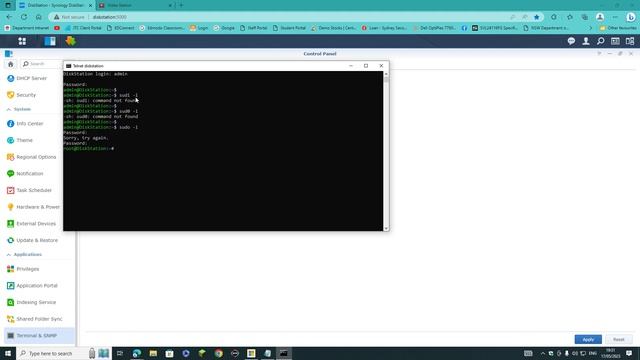Switch to the Video Station browser tab
The height and width of the screenshot is (360, 640).
pos(135,5)
